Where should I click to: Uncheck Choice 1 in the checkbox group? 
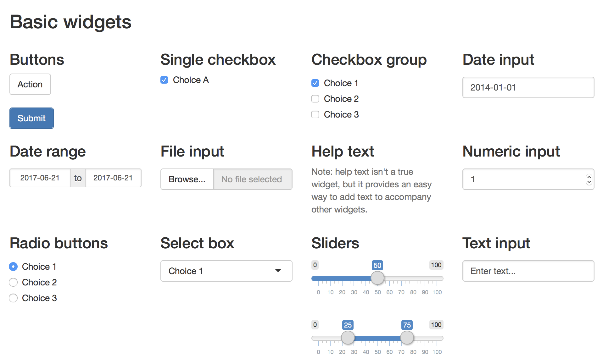pyautogui.click(x=315, y=83)
